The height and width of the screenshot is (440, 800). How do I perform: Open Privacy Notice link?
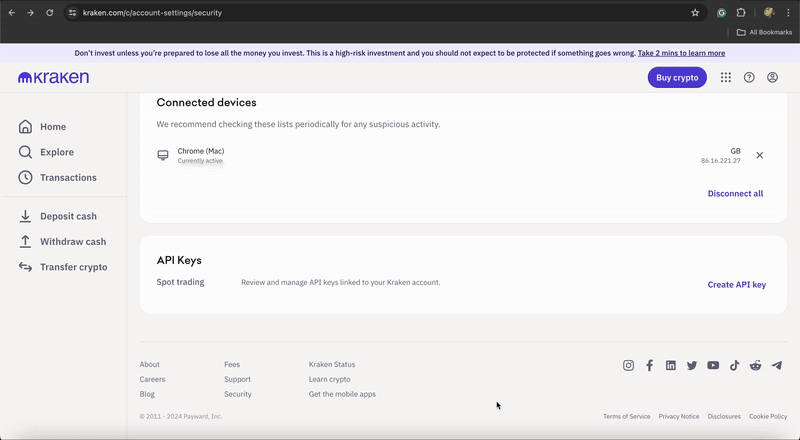[679, 417]
